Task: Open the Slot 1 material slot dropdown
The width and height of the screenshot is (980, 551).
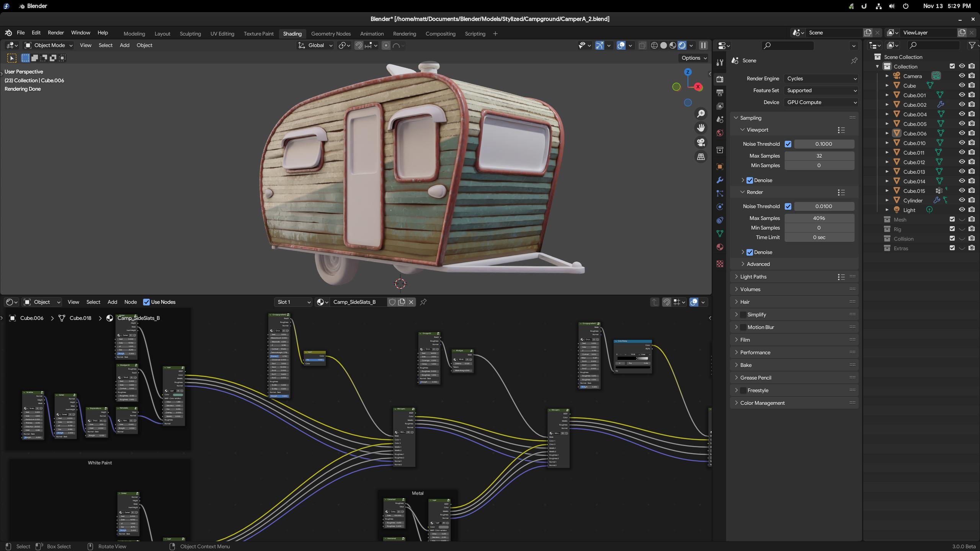Action: pyautogui.click(x=293, y=302)
